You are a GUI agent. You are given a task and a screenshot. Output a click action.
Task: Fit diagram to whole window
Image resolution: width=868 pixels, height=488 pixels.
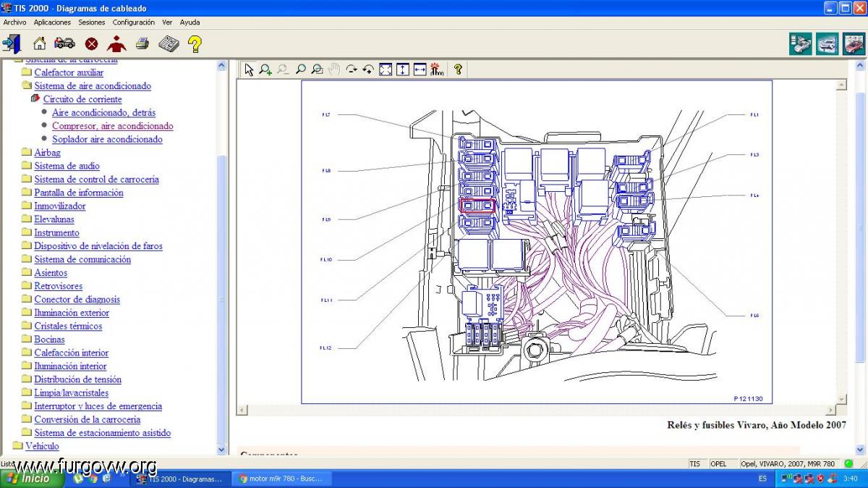[386, 70]
